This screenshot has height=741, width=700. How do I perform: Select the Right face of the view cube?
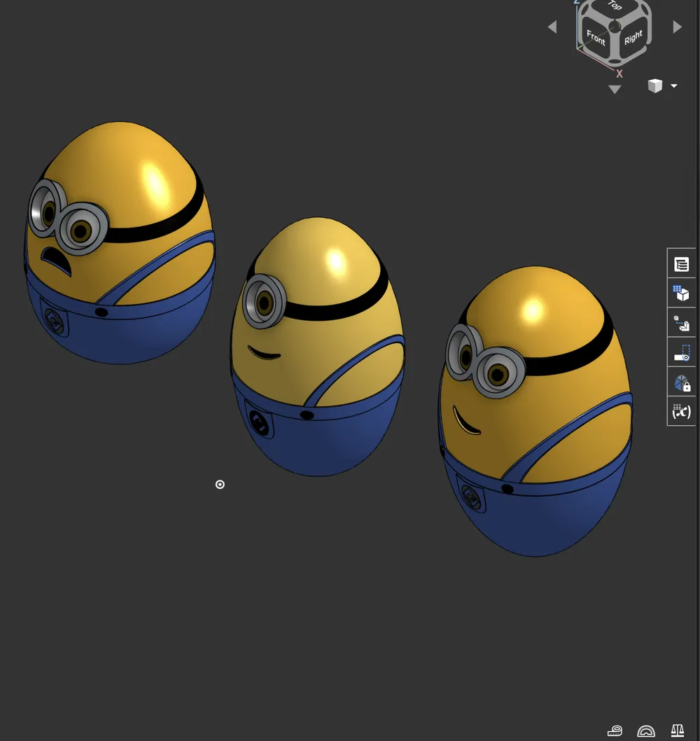click(x=633, y=37)
